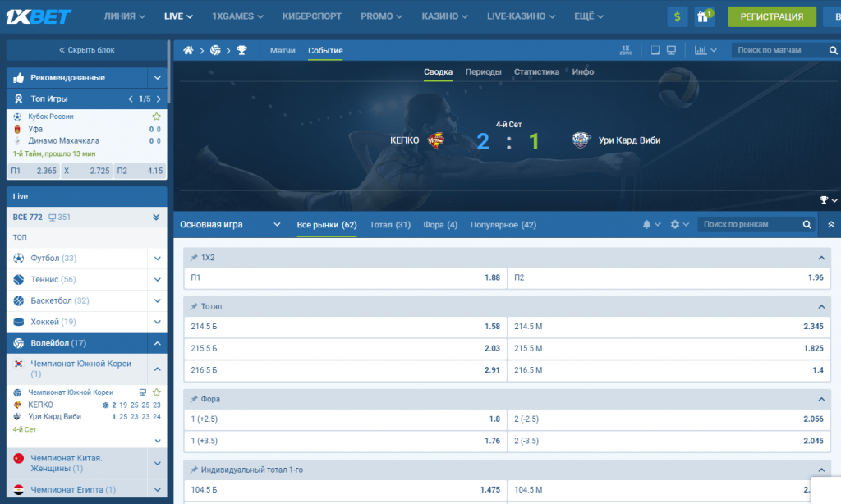Toggle the bell notifications for this event
Image resolution: width=841 pixels, height=504 pixels.
tap(647, 224)
